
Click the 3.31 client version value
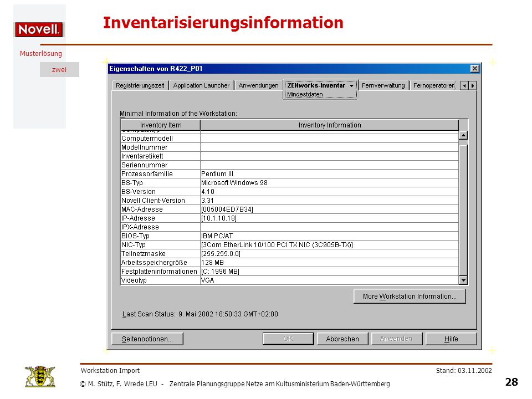click(x=208, y=201)
